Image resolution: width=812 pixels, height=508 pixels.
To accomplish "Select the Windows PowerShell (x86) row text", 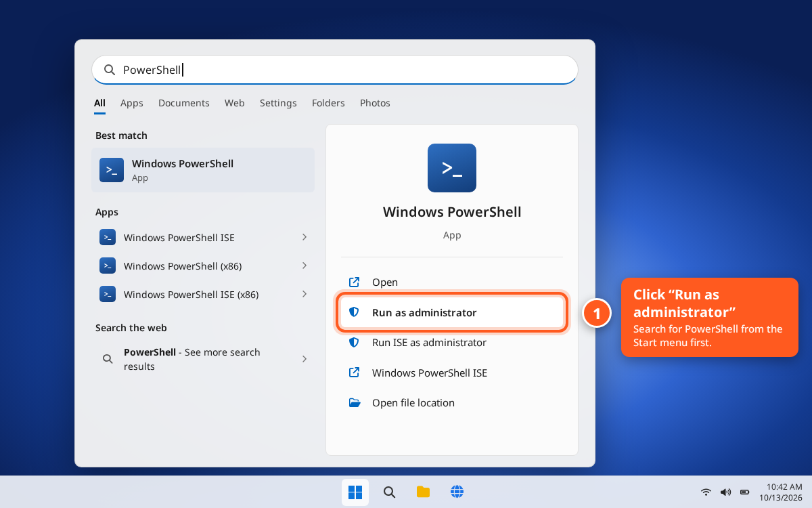I will (183, 266).
